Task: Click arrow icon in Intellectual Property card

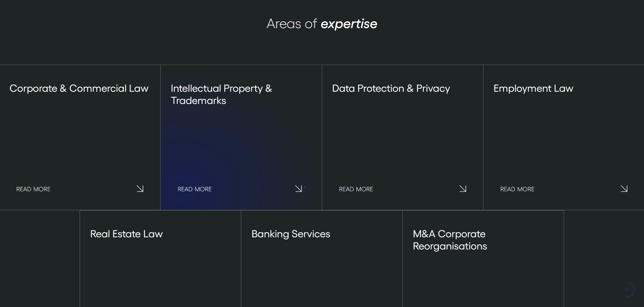Action: click(x=298, y=189)
